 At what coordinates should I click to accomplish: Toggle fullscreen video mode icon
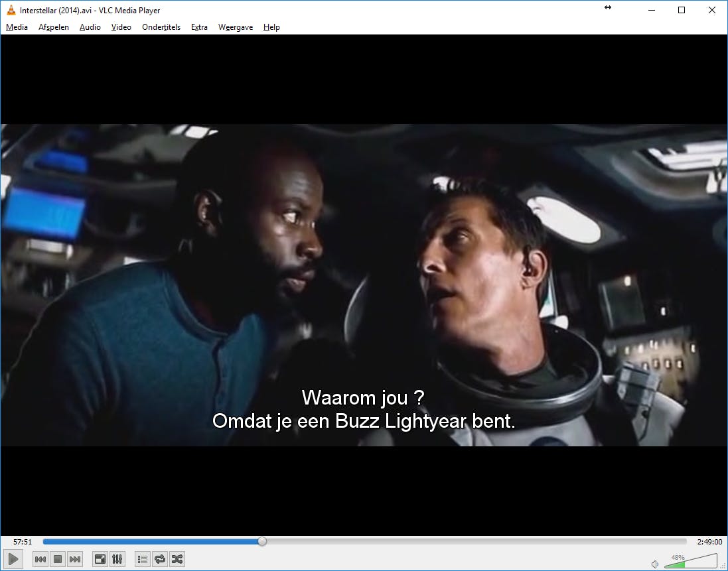tap(100, 560)
